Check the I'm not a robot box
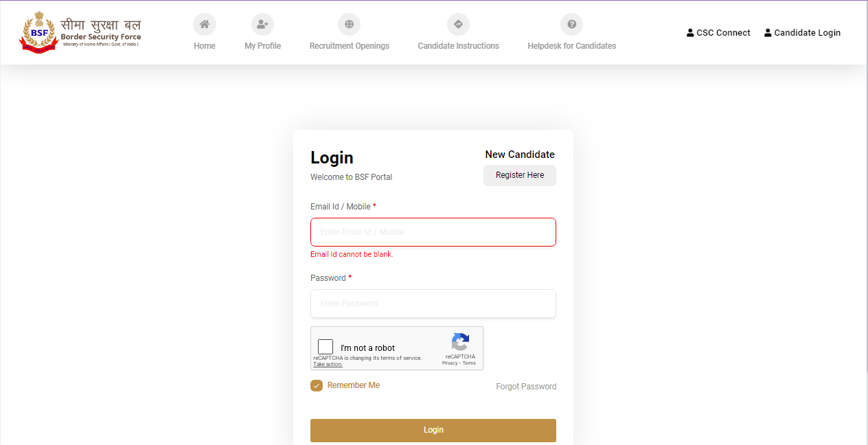Screen dimensions: 868x445 (325, 347)
